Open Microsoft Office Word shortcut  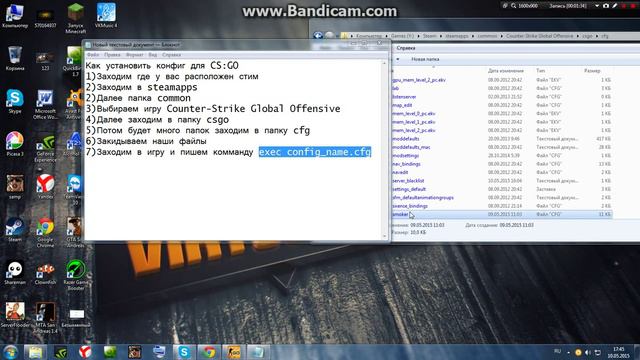click(x=45, y=104)
